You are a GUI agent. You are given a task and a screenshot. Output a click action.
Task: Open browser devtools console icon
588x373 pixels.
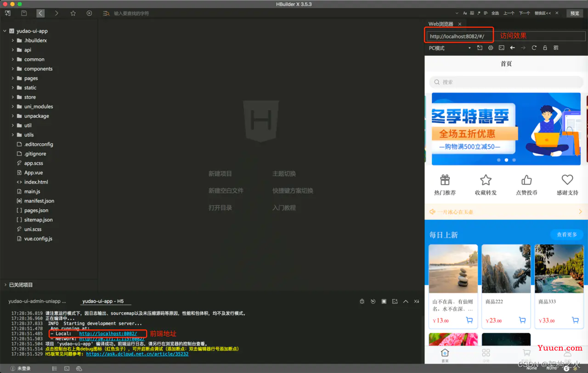[x=501, y=48]
